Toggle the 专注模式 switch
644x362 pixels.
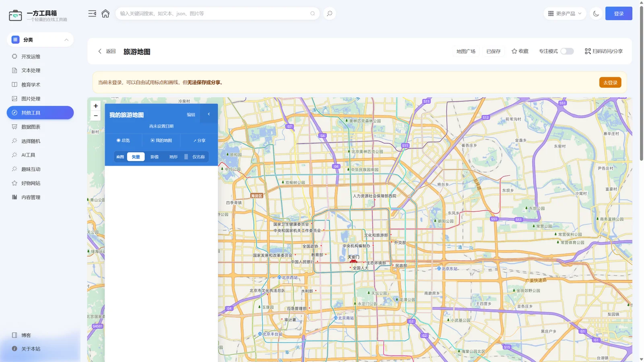pyautogui.click(x=567, y=51)
